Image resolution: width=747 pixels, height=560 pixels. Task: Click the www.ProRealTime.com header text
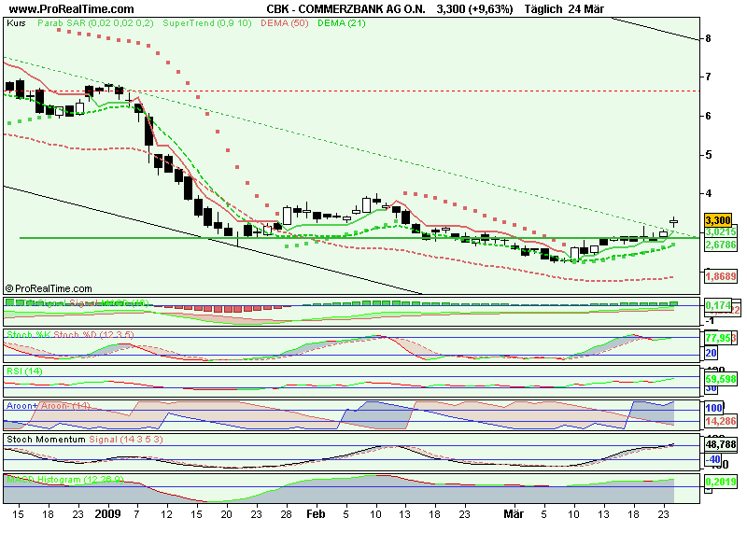point(72,8)
